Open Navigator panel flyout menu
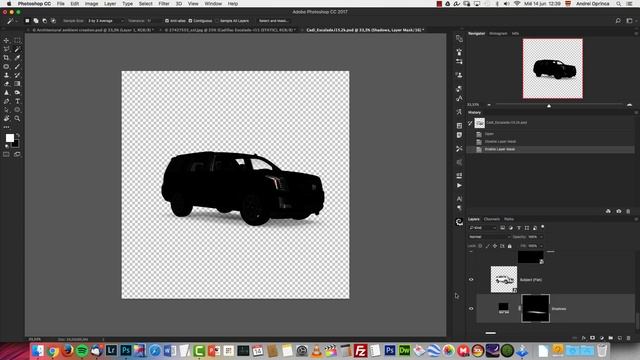This screenshot has width=640, height=360. click(x=636, y=33)
